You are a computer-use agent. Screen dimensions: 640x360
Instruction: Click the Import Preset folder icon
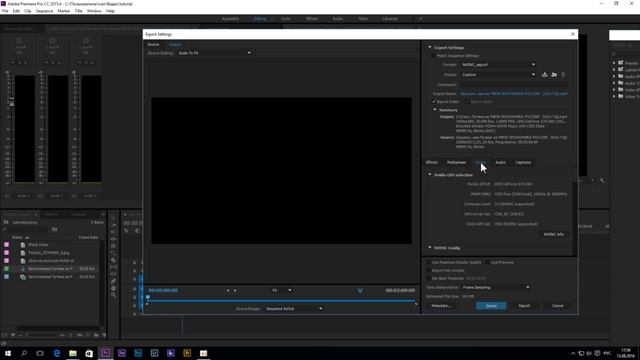click(x=554, y=75)
